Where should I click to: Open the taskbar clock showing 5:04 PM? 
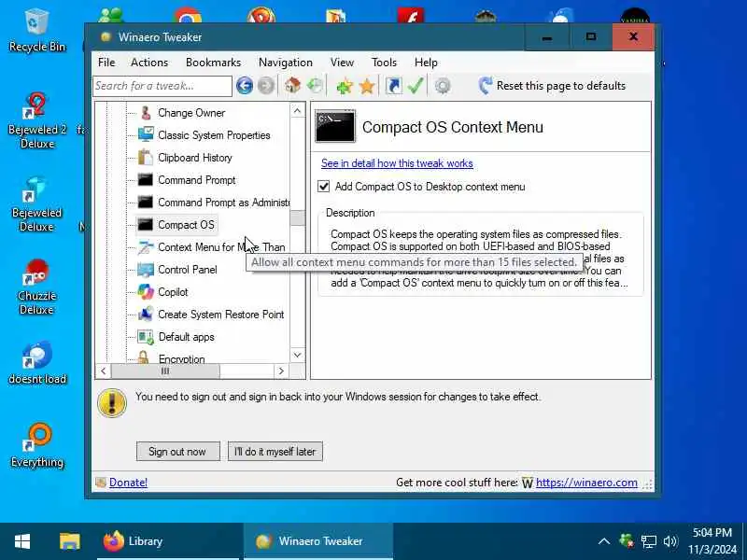coord(712,541)
